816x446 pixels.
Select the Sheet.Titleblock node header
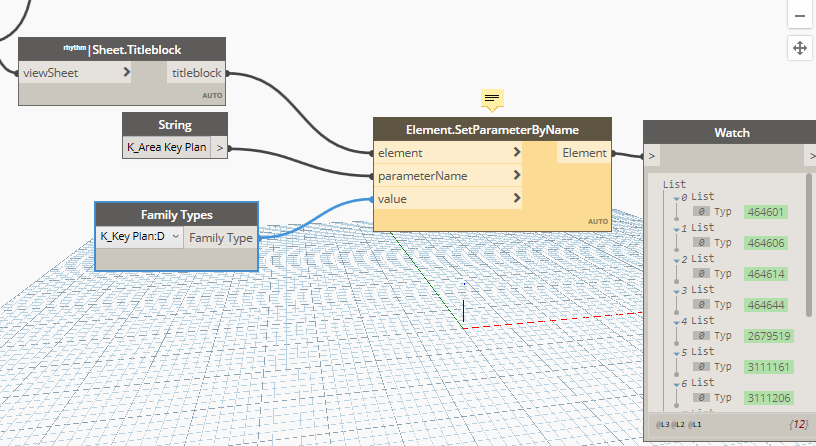(122, 49)
